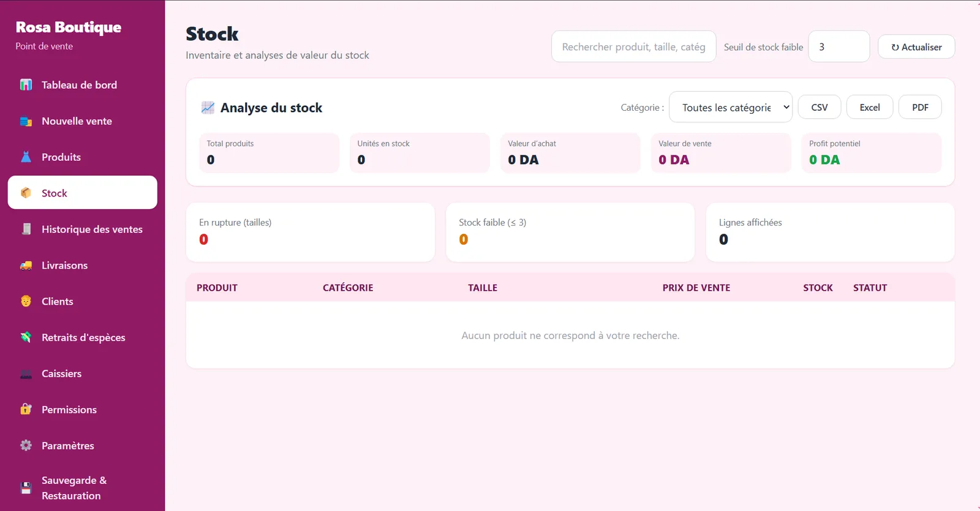
Task: Open the Clients page
Action: coord(57,302)
